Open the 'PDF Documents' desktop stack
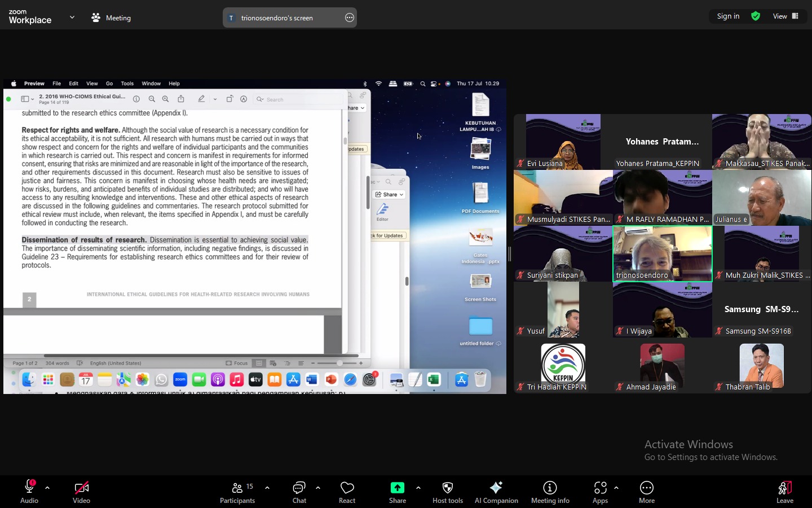Screen dimensions: 812x508 click(x=480, y=198)
